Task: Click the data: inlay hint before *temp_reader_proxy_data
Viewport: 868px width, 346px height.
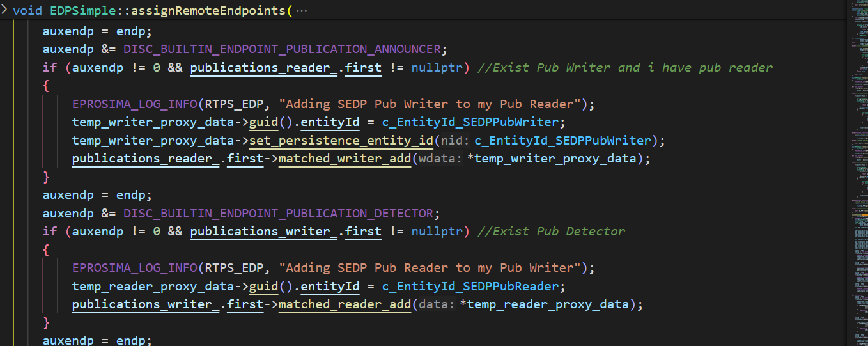Action: [x=437, y=305]
